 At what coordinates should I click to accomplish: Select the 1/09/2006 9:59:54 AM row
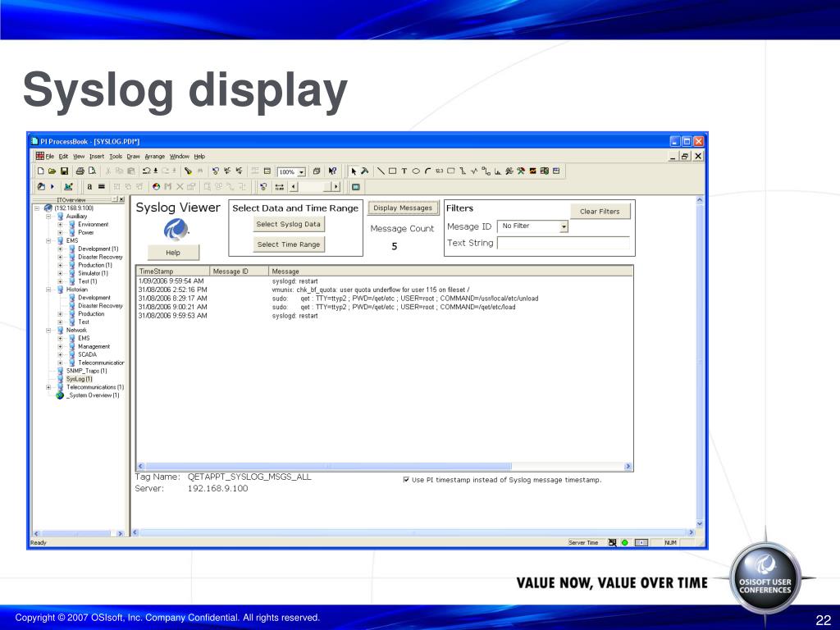[384, 281]
